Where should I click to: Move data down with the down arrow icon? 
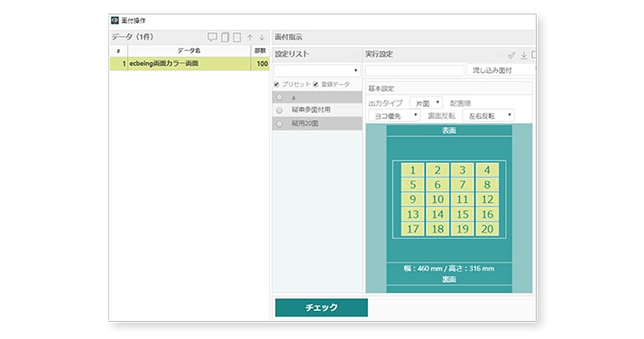point(262,38)
